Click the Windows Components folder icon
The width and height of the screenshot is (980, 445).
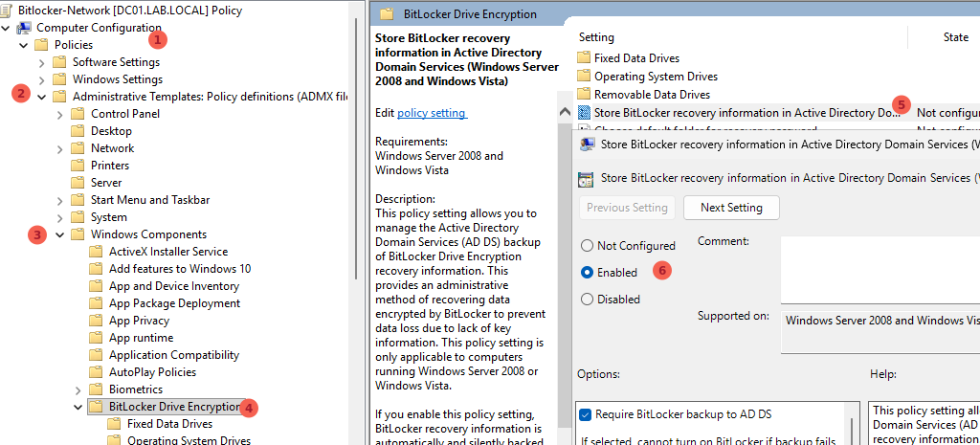tap(78, 234)
